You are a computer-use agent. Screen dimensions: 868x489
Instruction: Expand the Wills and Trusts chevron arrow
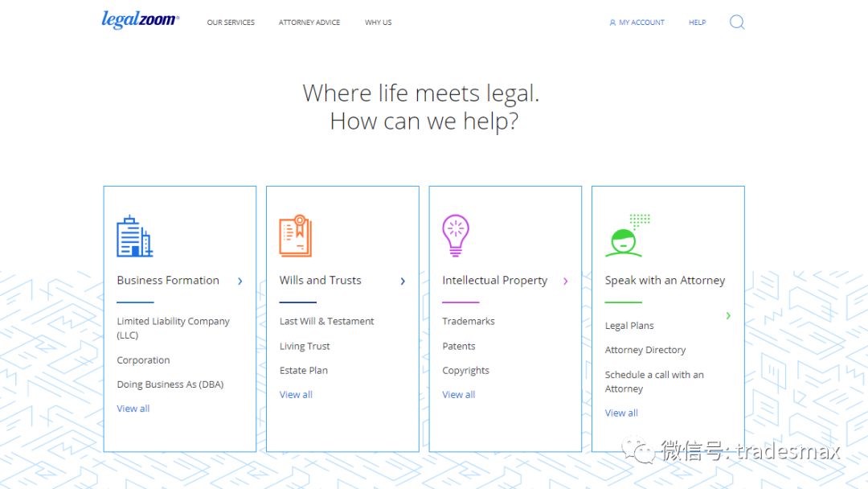coord(403,281)
